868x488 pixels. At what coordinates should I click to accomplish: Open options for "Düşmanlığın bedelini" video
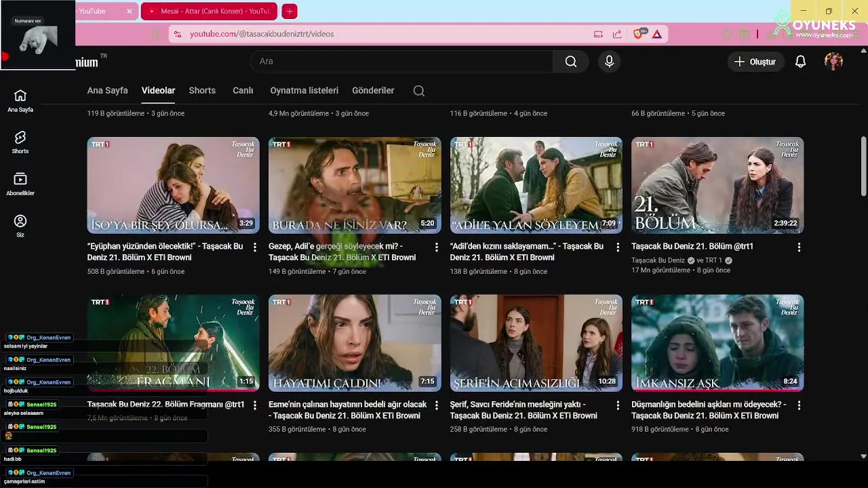coord(799,405)
